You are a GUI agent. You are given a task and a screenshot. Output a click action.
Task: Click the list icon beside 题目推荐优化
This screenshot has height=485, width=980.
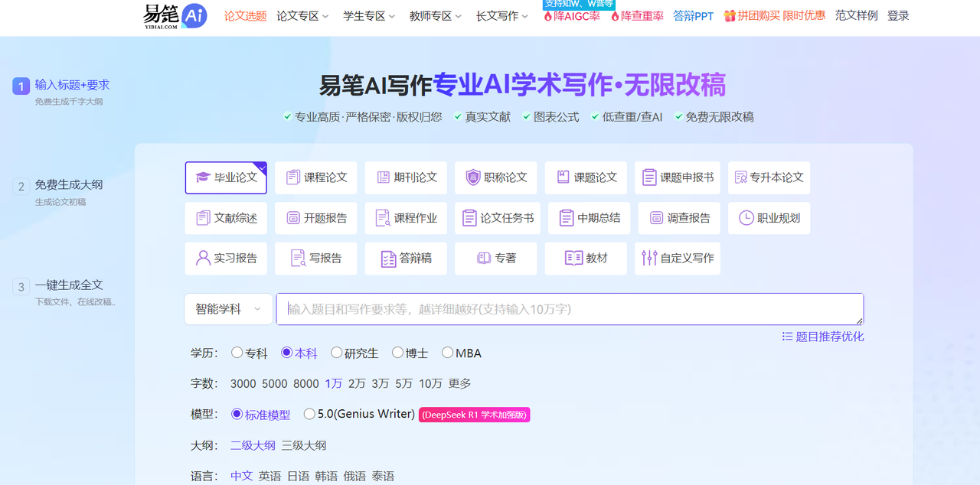pos(788,336)
